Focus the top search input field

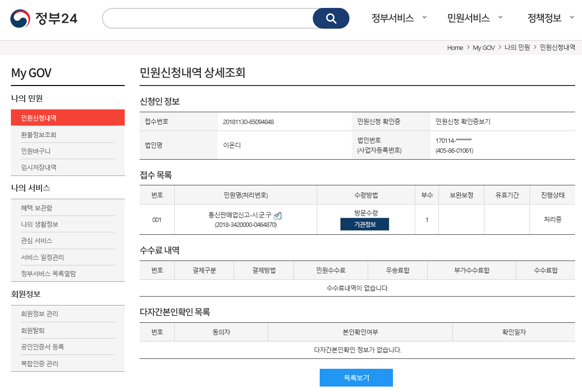tap(208, 18)
